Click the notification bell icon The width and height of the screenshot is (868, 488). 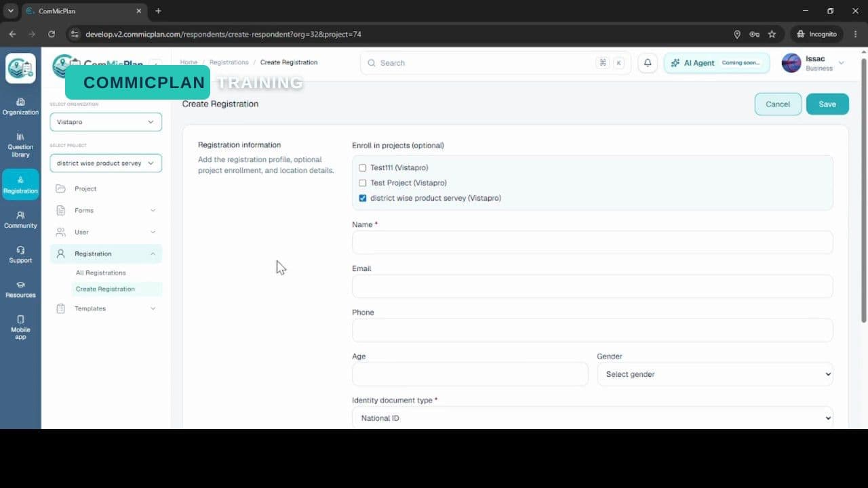pyautogui.click(x=648, y=63)
